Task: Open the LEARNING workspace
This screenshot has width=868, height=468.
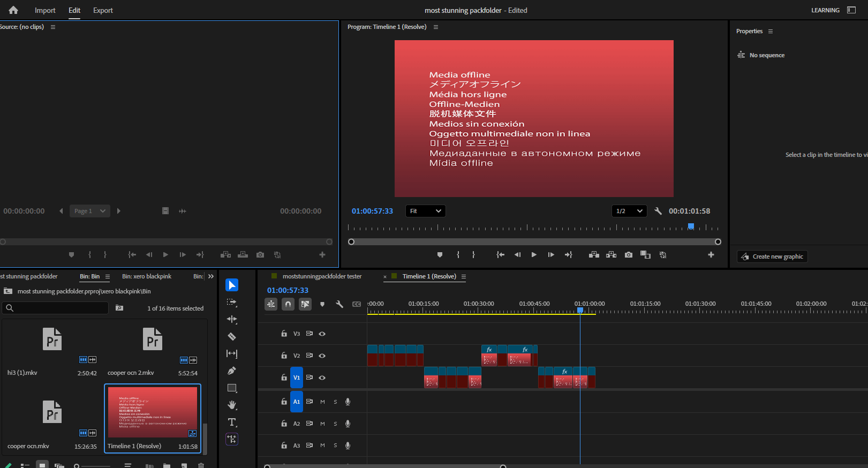Action: pyautogui.click(x=825, y=10)
